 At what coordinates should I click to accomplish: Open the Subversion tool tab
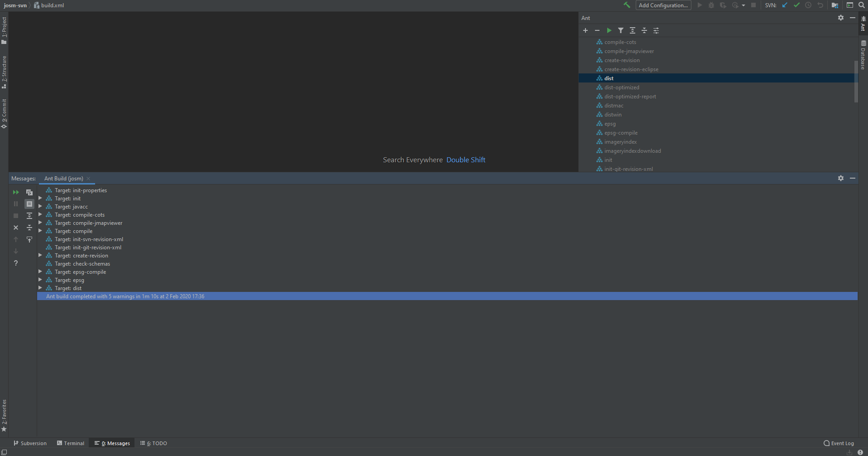click(30, 443)
